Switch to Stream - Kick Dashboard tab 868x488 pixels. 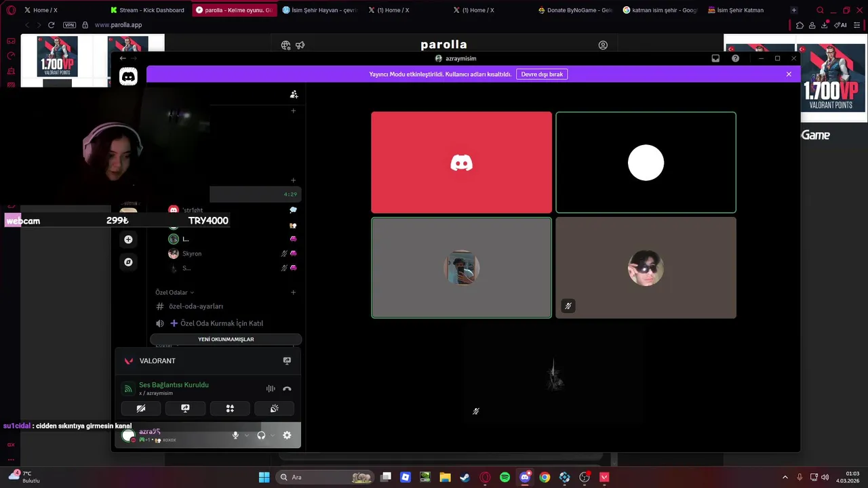click(x=147, y=10)
